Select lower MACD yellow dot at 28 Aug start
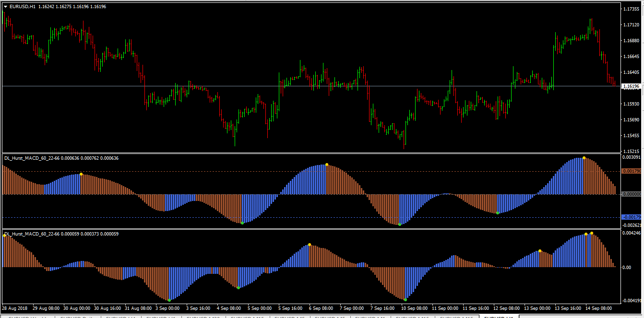Image resolution: width=644 pixels, height=318 pixels. 4,236
